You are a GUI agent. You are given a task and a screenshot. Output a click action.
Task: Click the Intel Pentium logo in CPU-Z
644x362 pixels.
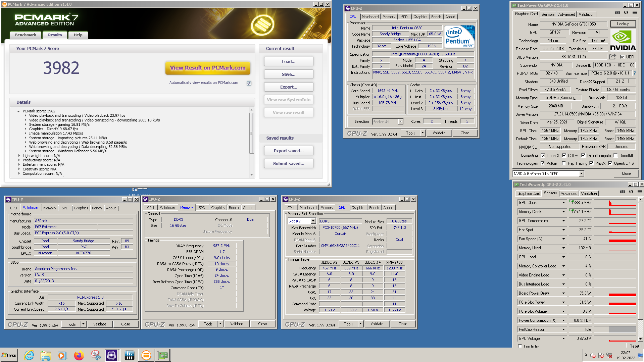point(459,37)
